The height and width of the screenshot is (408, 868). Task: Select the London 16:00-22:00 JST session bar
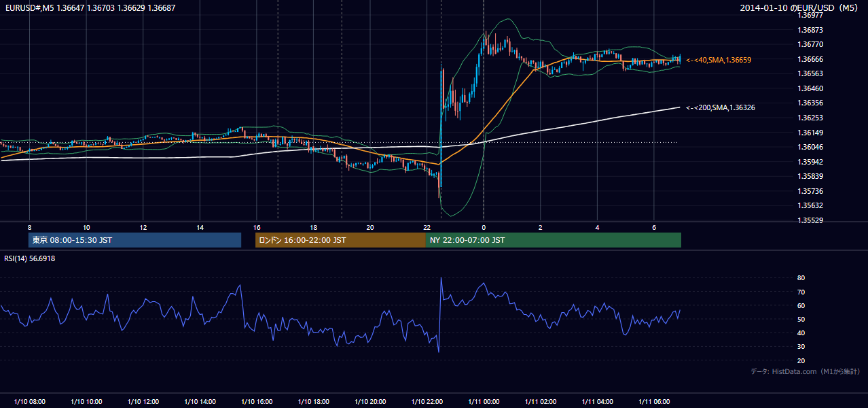click(x=340, y=240)
